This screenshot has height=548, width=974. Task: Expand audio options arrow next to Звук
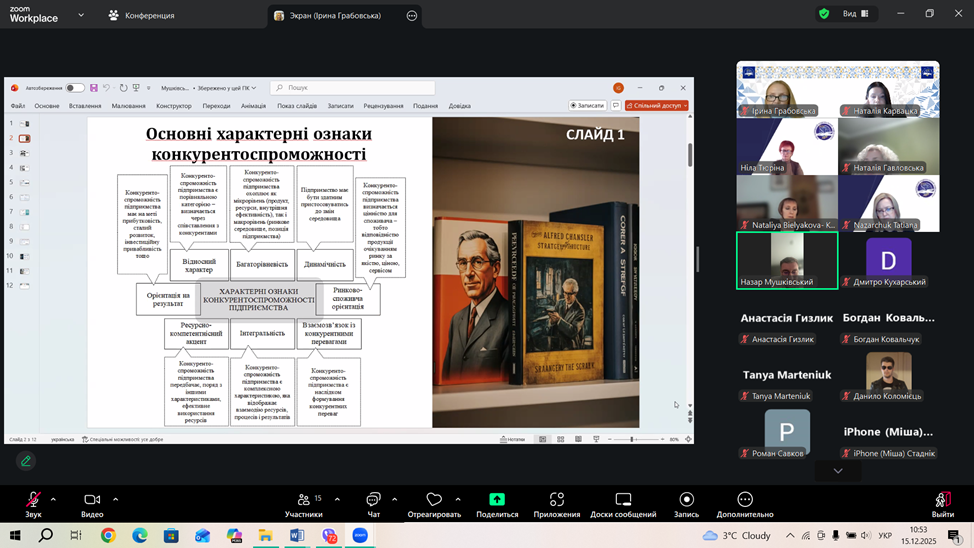53,499
